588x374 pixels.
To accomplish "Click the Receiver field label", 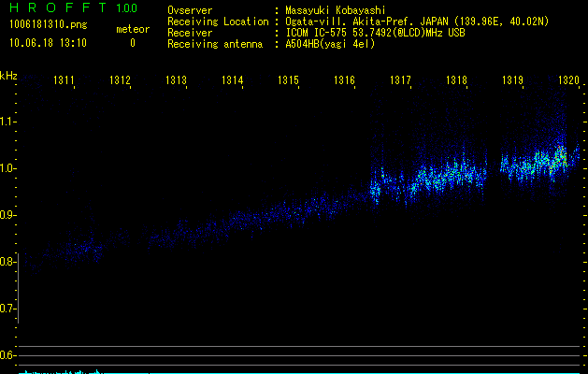I will pos(190,33).
